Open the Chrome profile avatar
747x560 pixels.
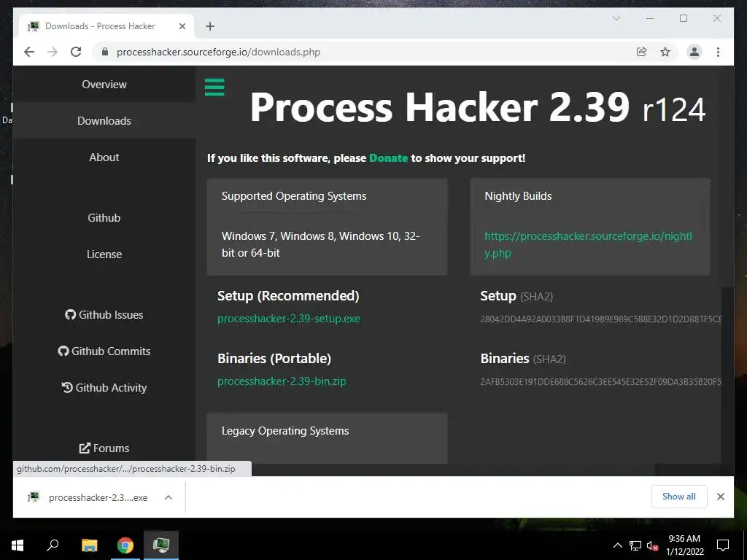694,52
